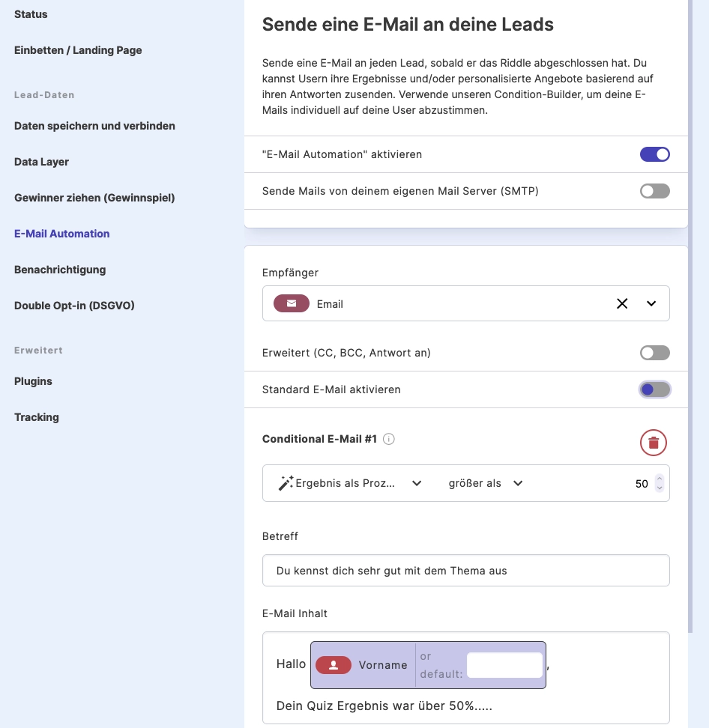
Task: Select the Vorname placeholder chip
Action: click(x=383, y=664)
